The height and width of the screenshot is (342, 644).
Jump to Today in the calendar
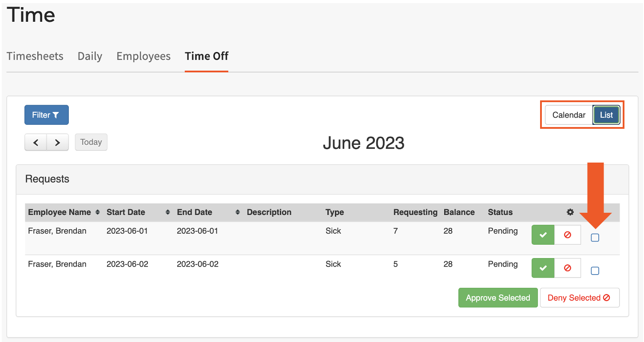(91, 143)
